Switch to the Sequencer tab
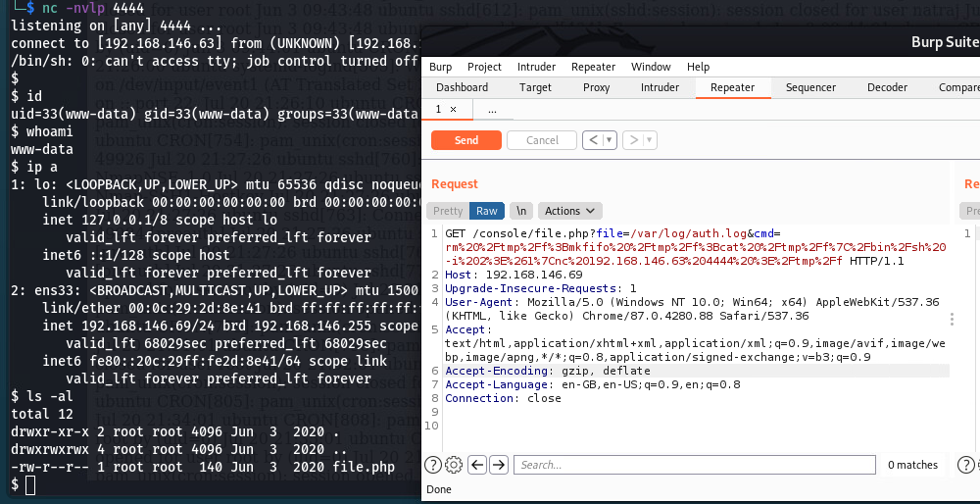The width and height of the screenshot is (980, 504). (x=810, y=87)
